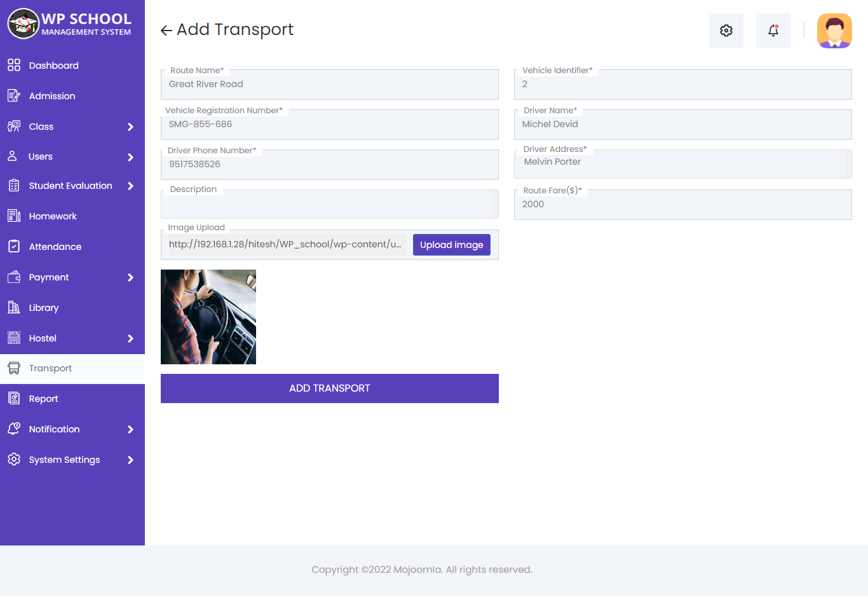Open Library menu item
Image resolution: width=868 pixels, height=597 pixels.
pyautogui.click(x=72, y=308)
